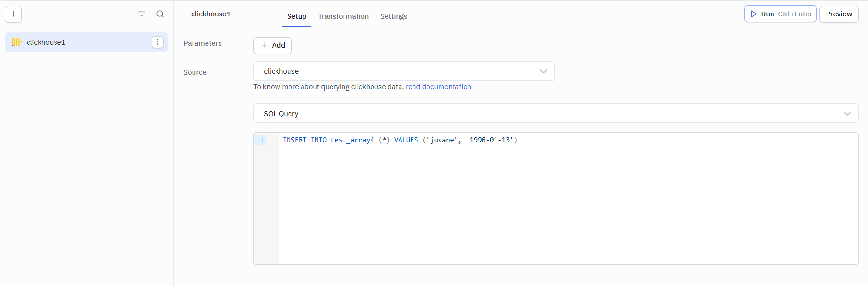Click the search magnifier icon

point(160,14)
